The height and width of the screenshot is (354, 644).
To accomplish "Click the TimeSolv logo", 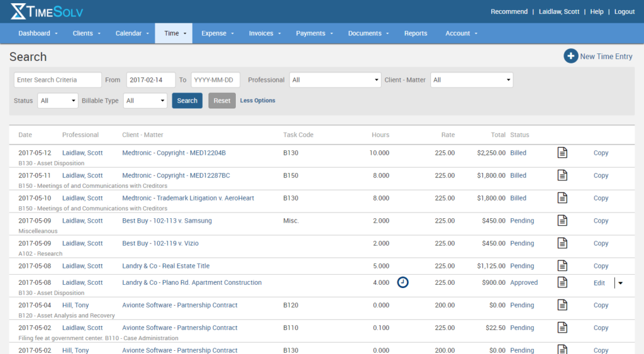I will [x=47, y=11].
